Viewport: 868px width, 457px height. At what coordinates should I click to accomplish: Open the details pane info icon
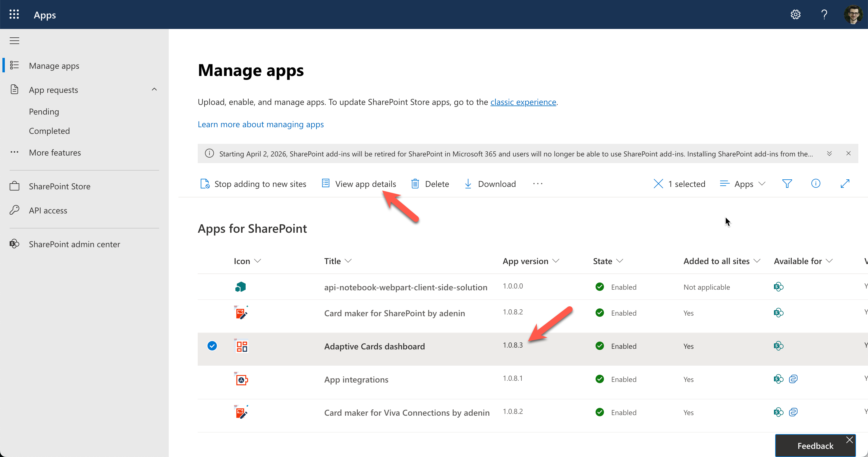[816, 184]
